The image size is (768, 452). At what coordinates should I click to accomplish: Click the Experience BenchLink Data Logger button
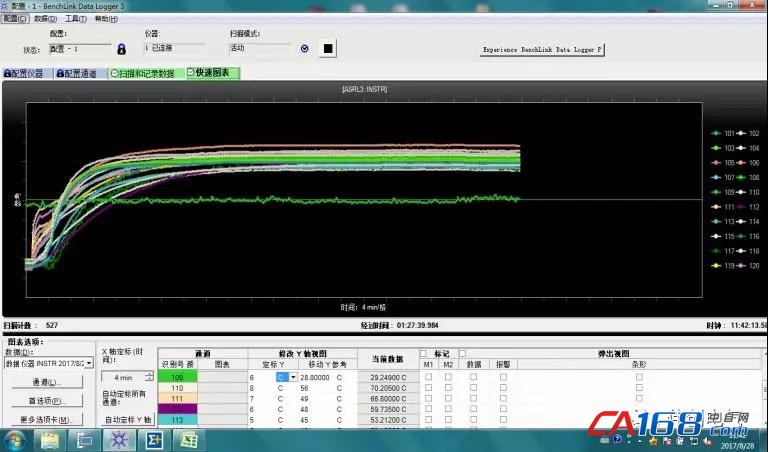542,49
